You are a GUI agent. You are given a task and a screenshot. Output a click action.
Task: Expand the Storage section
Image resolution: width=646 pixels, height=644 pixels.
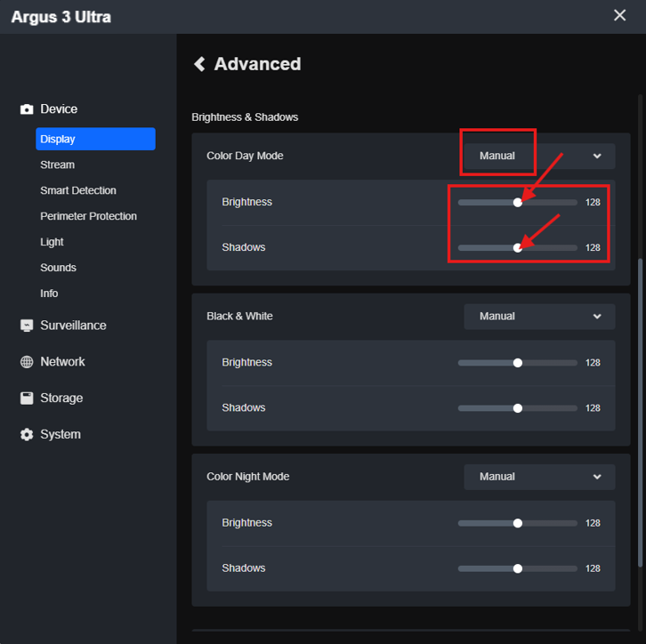[x=61, y=398]
